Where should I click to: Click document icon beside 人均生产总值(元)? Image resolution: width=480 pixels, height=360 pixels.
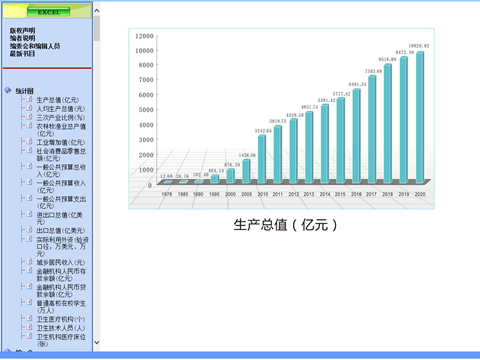pyautogui.click(x=29, y=108)
